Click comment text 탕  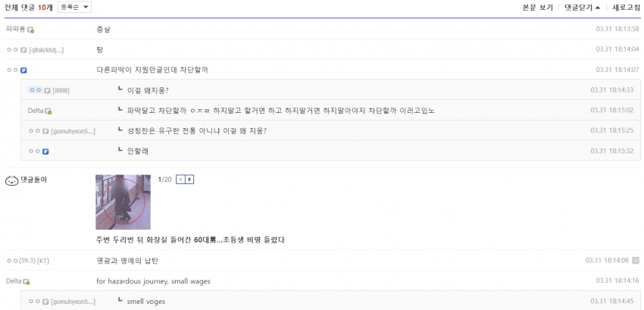point(100,50)
